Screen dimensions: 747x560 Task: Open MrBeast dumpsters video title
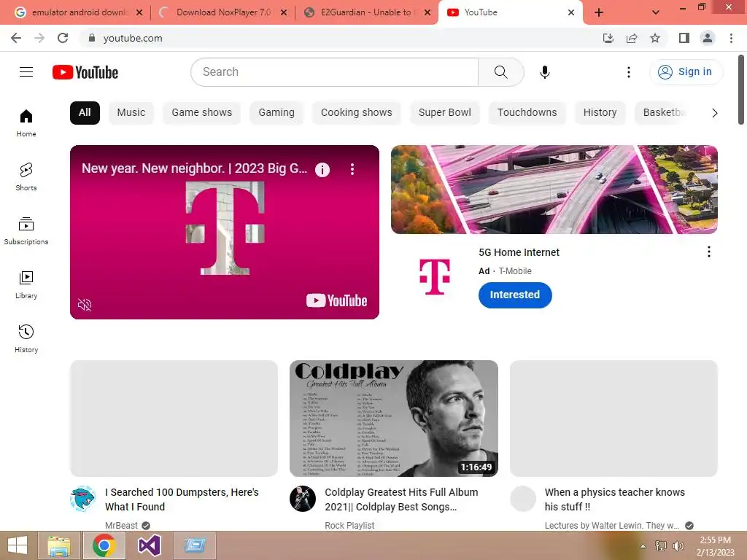[182, 499]
